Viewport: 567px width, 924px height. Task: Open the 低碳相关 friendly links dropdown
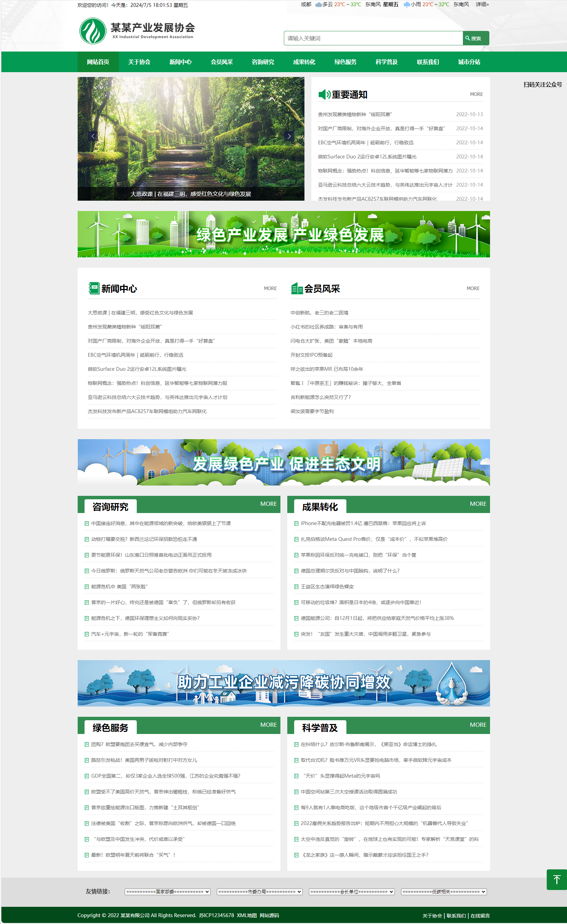pos(444,892)
